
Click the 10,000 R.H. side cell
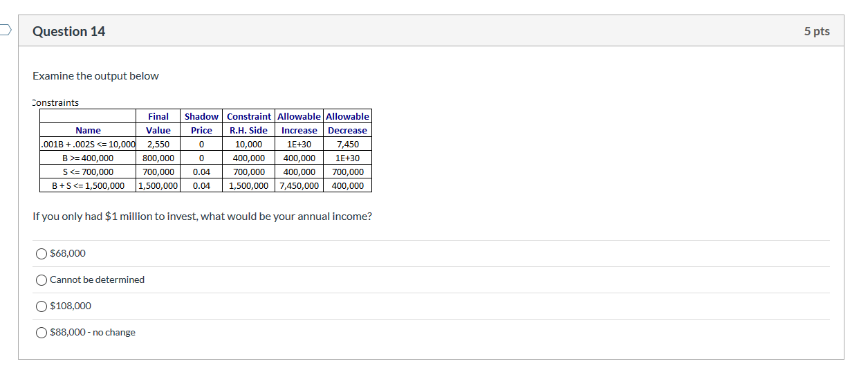pyautogui.click(x=248, y=144)
